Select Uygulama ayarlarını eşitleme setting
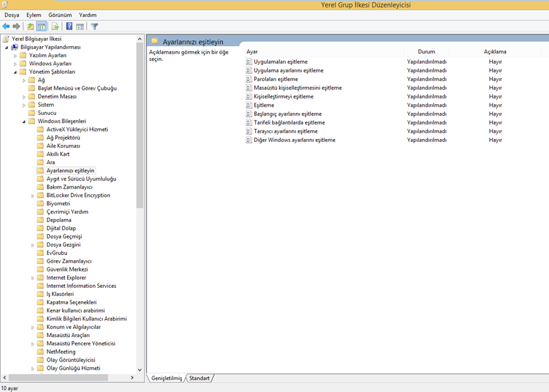Screen dimensions: 549x392 [289, 71]
